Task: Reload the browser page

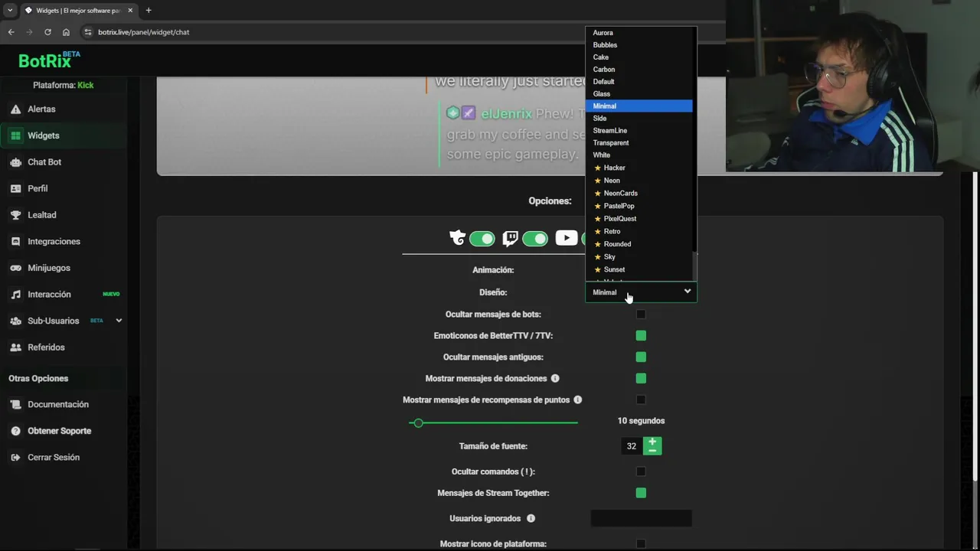Action: pyautogui.click(x=47, y=32)
